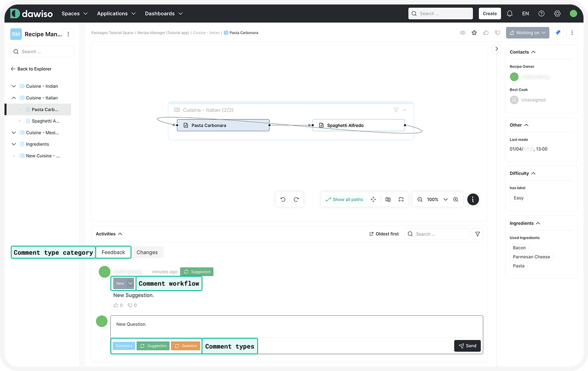This screenshot has width=588, height=371.
Task: Toggle the watch eye icon
Action: (x=462, y=33)
